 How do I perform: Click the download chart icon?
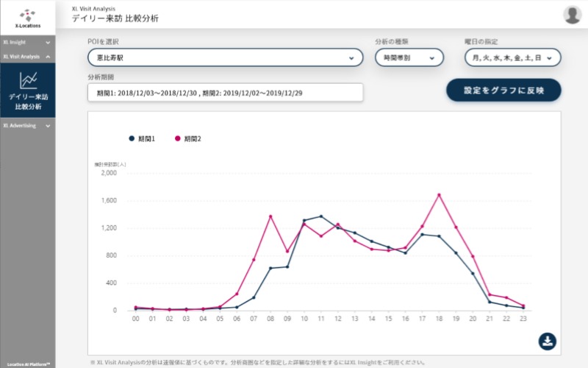click(x=548, y=341)
